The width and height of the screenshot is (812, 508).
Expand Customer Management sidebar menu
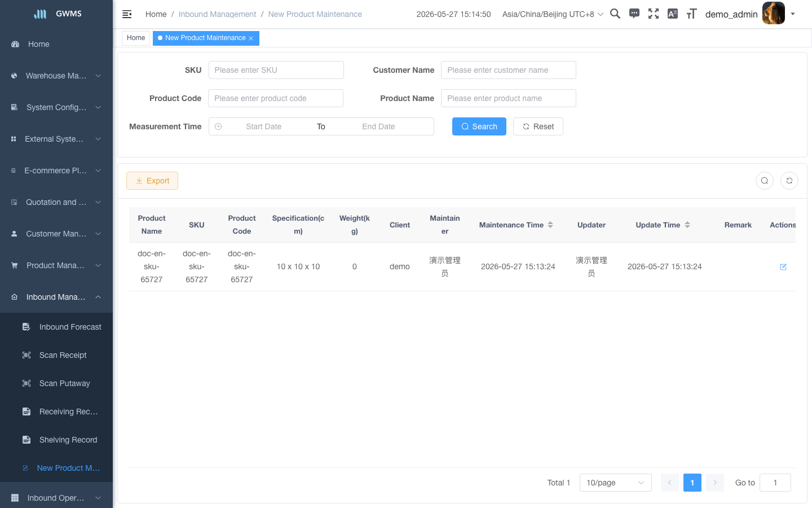(56, 234)
